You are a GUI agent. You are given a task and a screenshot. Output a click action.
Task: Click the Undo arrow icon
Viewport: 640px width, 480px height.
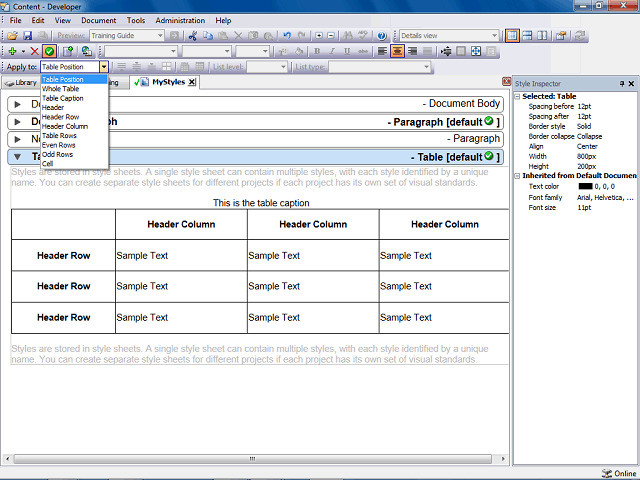tap(287, 36)
